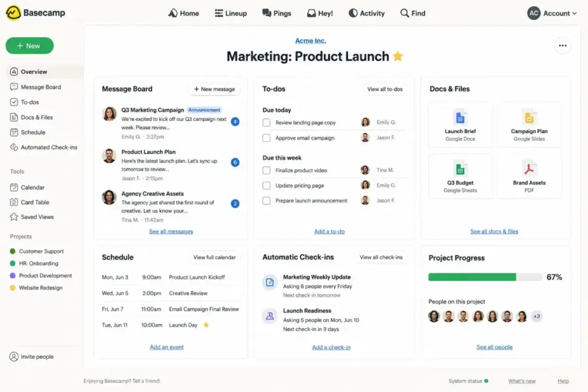
Task: Click the System status indicator
Action: pyautogui.click(x=469, y=381)
